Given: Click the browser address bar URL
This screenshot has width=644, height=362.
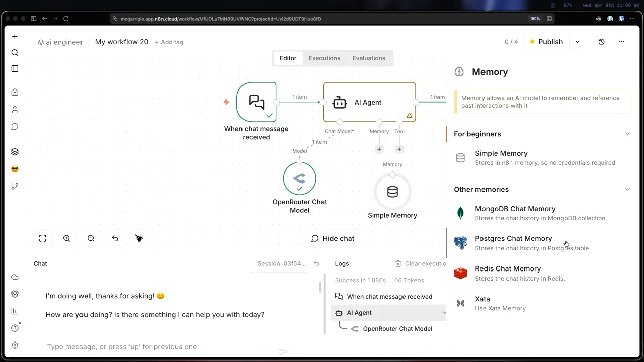Looking at the screenshot, I should pyautogui.click(x=221, y=19).
